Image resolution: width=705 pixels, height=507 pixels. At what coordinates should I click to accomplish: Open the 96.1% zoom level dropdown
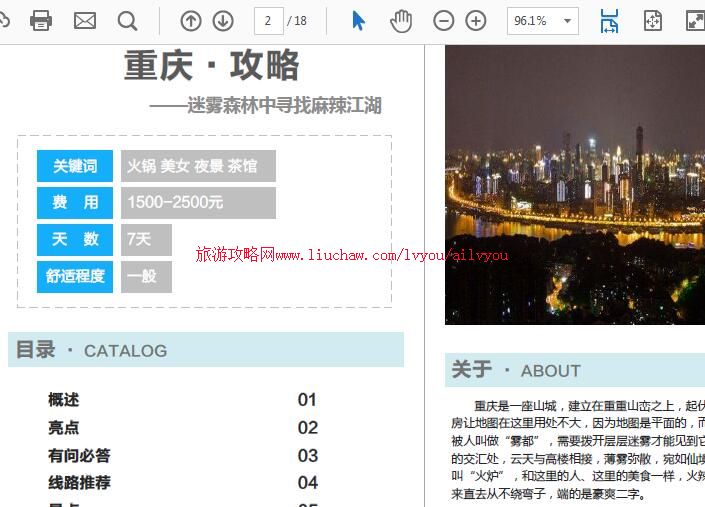(569, 21)
